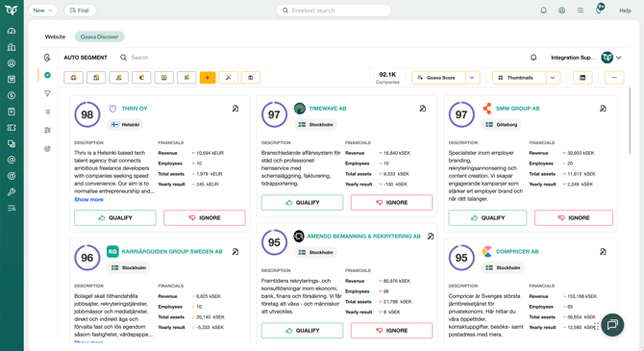Viewport: 644px width, 351px height.
Task: Click the Help menu item
Action: click(625, 11)
